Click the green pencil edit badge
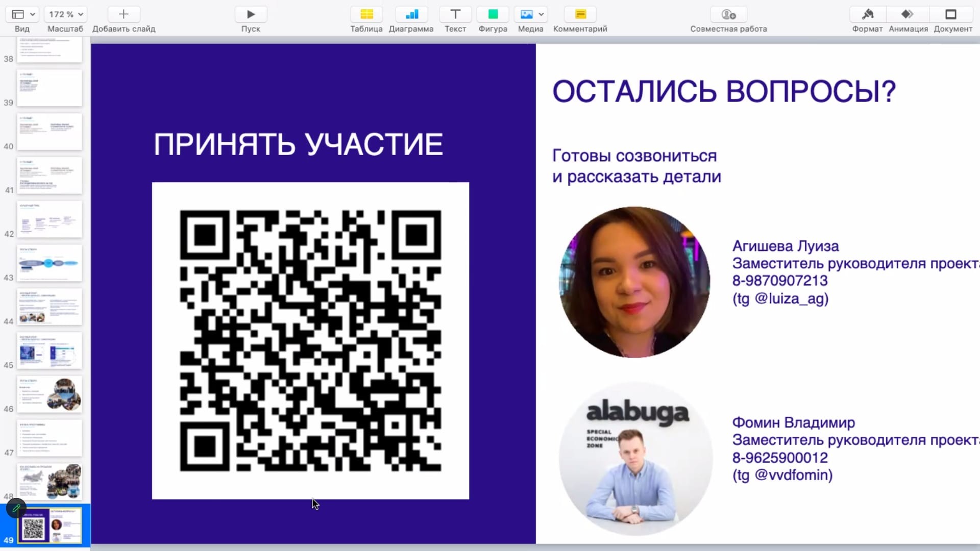The height and width of the screenshot is (551, 980). [16, 508]
